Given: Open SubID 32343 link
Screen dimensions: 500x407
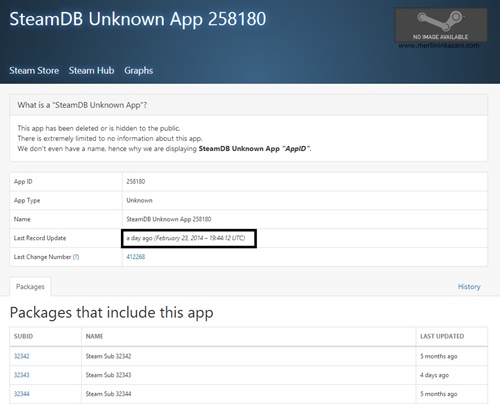Looking at the screenshot, I should [x=22, y=375].
